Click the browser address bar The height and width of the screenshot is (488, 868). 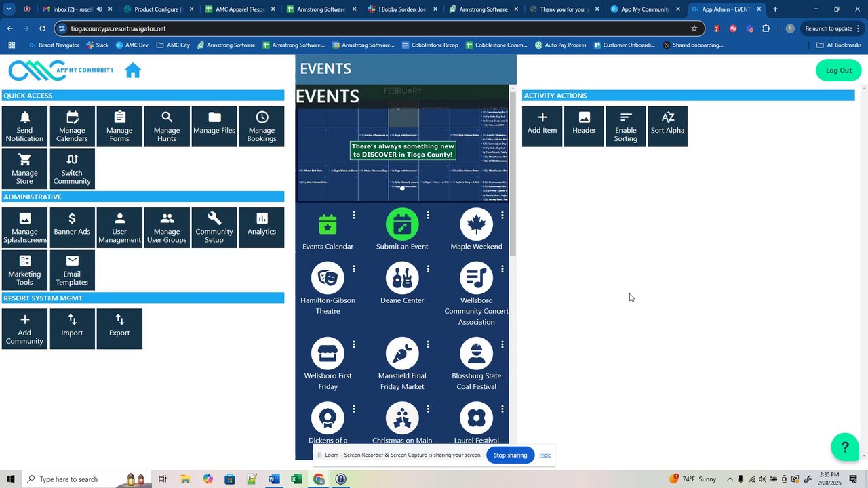pyautogui.click(x=380, y=28)
